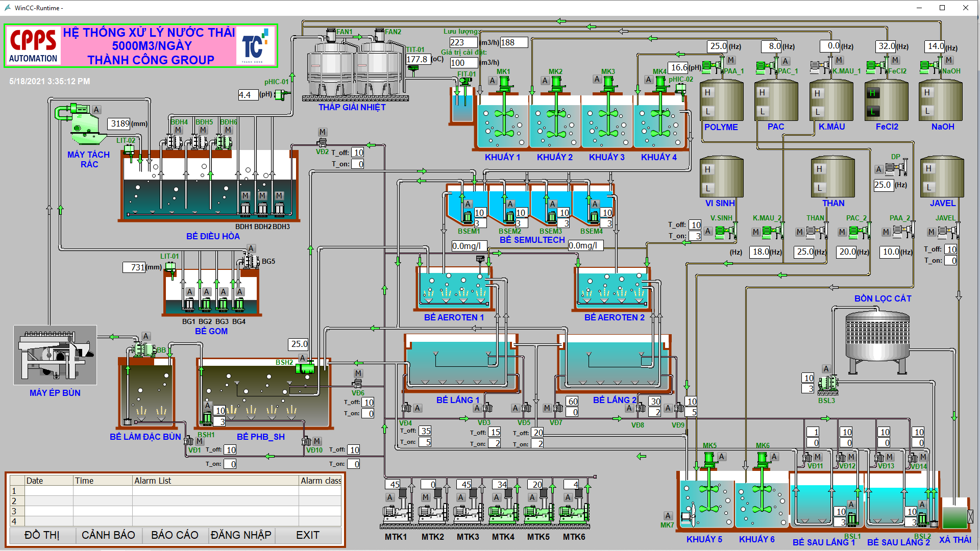This screenshot has width=980, height=551.
Task: Click the flow setpoint field showing 100
Action: click(x=463, y=63)
